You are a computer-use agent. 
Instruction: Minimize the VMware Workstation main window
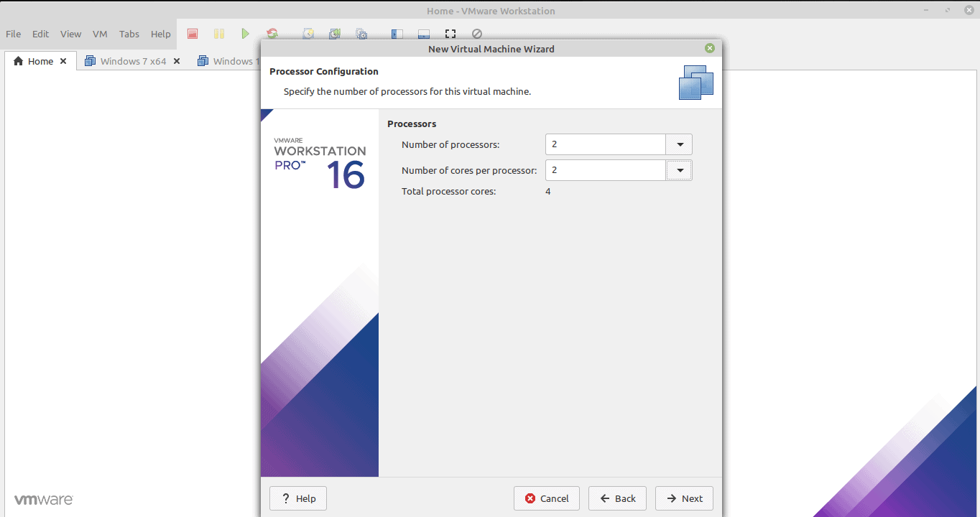coord(926,11)
